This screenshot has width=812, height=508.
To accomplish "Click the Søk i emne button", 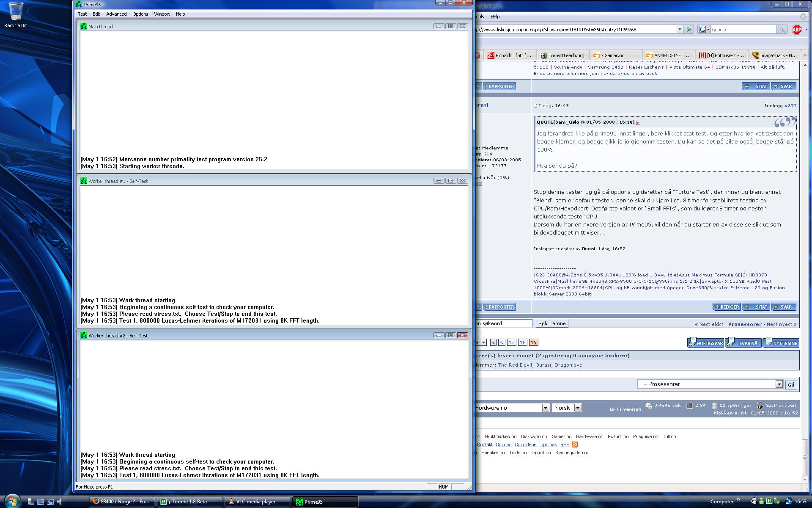I will click(552, 323).
